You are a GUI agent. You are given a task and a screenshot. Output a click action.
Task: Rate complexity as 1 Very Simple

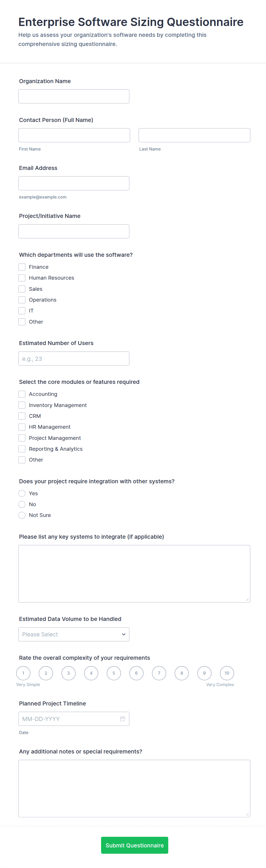23,673
